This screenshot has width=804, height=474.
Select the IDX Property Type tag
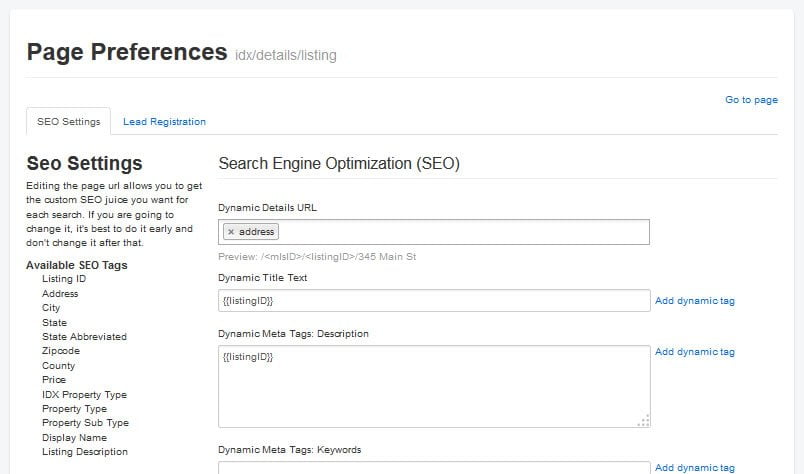point(84,394)
